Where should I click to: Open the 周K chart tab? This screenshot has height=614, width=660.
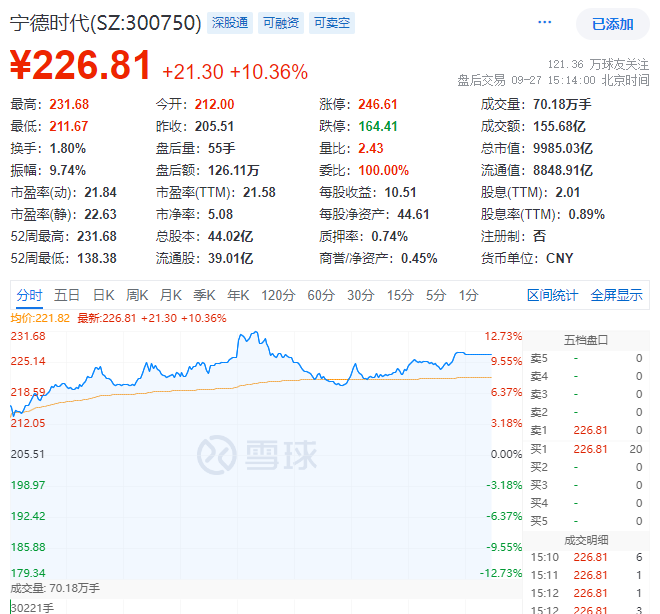point(137,295)
